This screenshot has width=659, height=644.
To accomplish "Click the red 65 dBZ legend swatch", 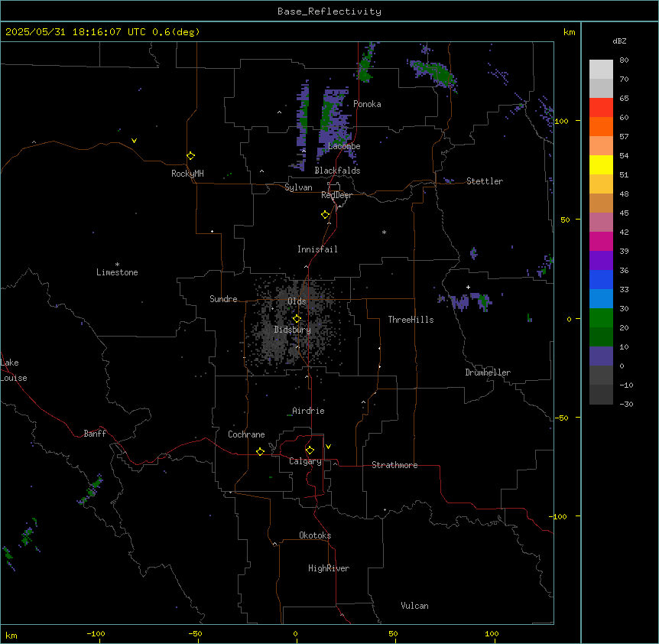I will click(601, 108).
